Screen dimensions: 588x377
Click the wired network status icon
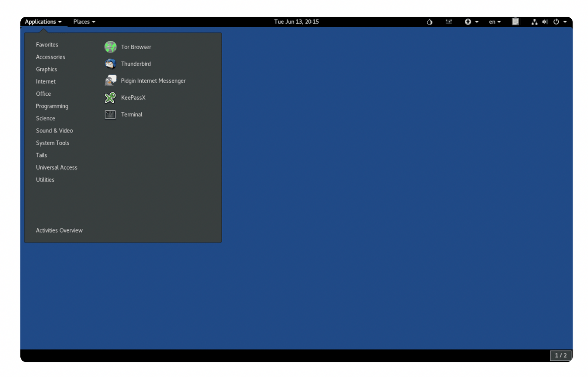534,22
